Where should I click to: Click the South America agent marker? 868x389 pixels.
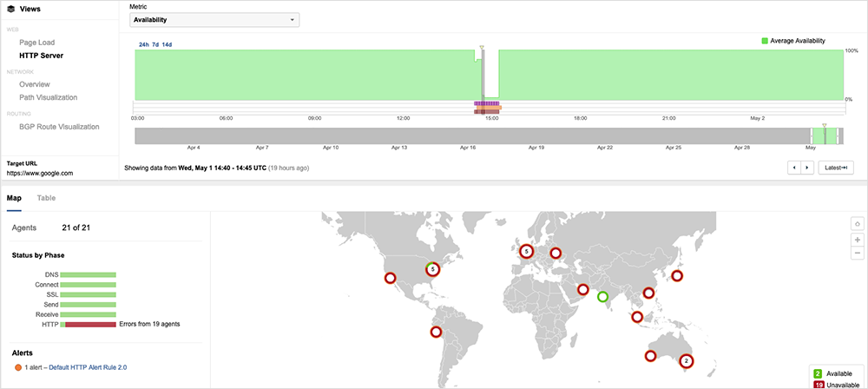pyautogui.click(x=436, y=332)
